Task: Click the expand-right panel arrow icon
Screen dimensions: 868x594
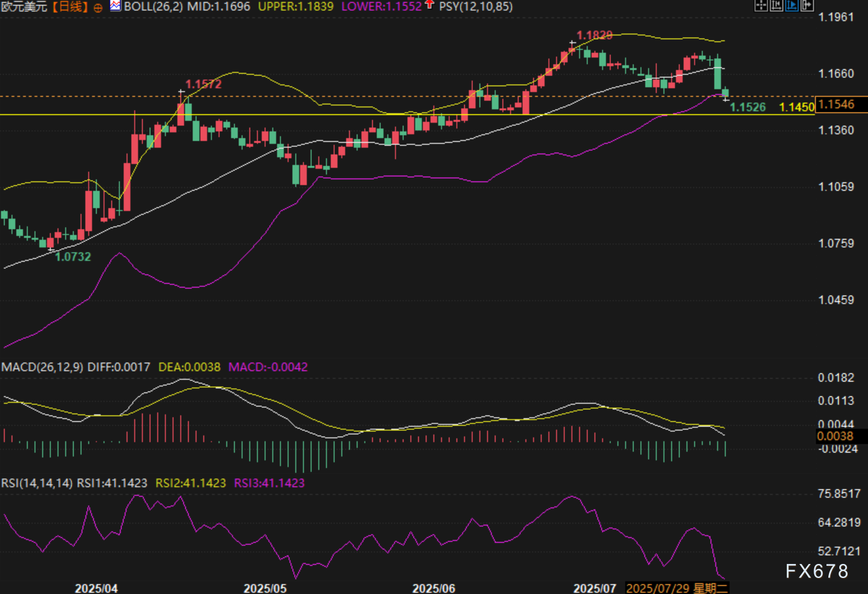Action: pyautogui.click(x=807, y=6)
